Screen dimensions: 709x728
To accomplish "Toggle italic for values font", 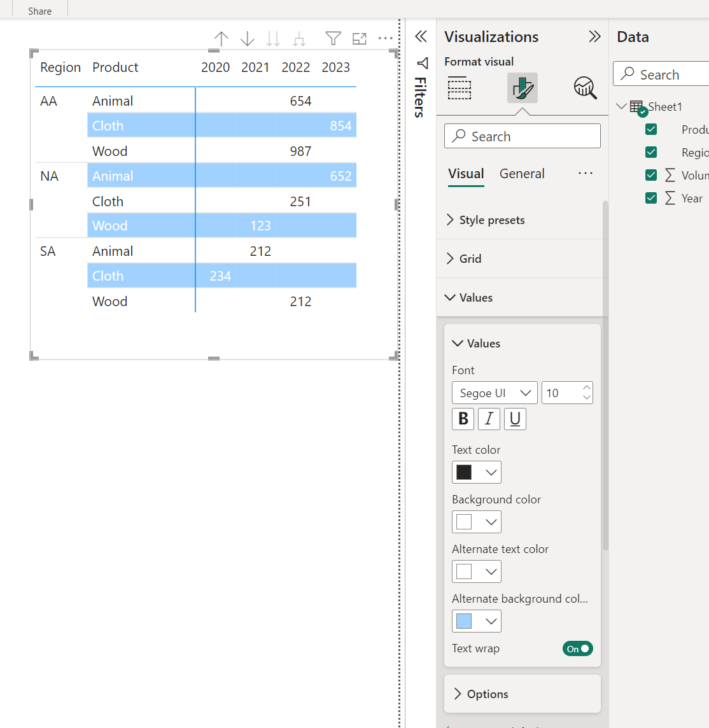I will coord(489,419).
